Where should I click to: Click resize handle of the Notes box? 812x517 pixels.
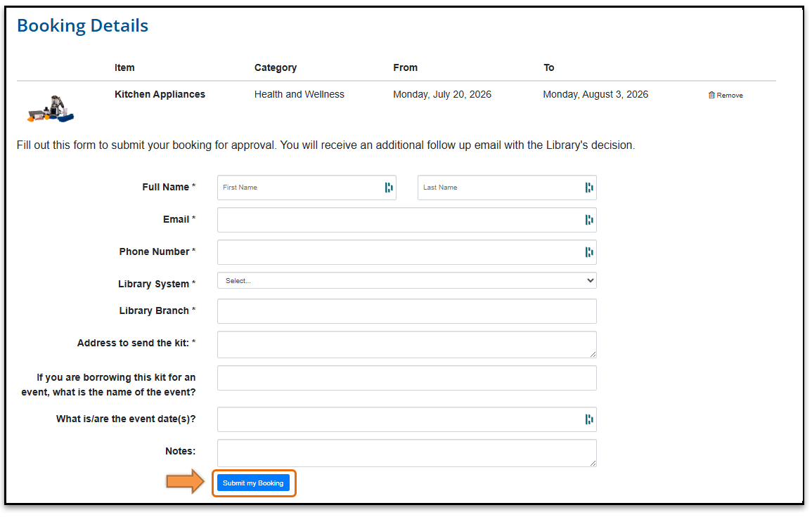click(593, 463)
